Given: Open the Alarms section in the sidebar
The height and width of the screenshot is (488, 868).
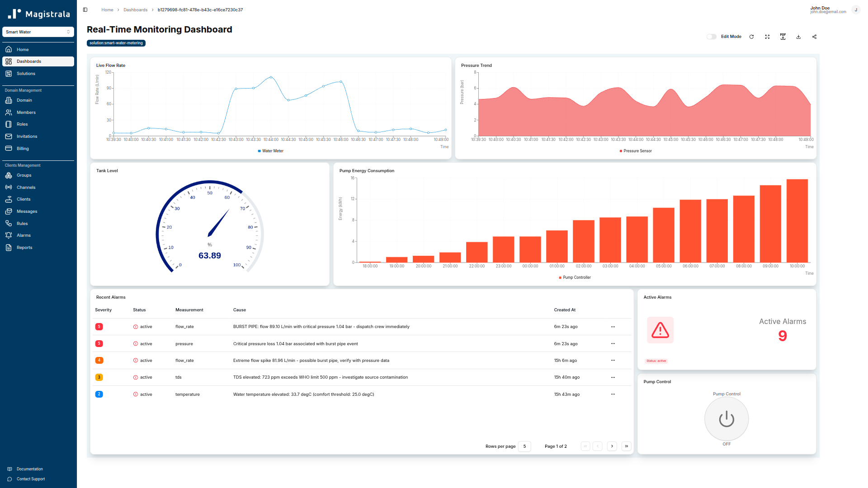Looking at the screenshot, I should coord(23,235).
